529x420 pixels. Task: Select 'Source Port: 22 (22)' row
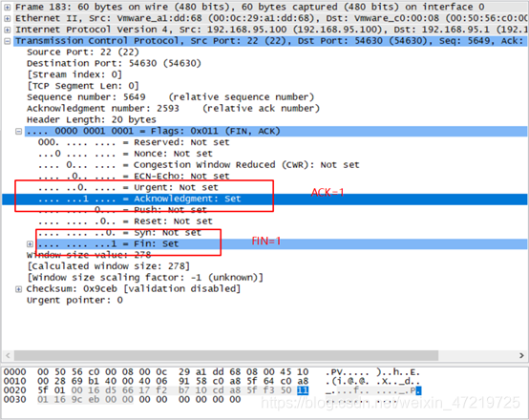pos(83,52)
